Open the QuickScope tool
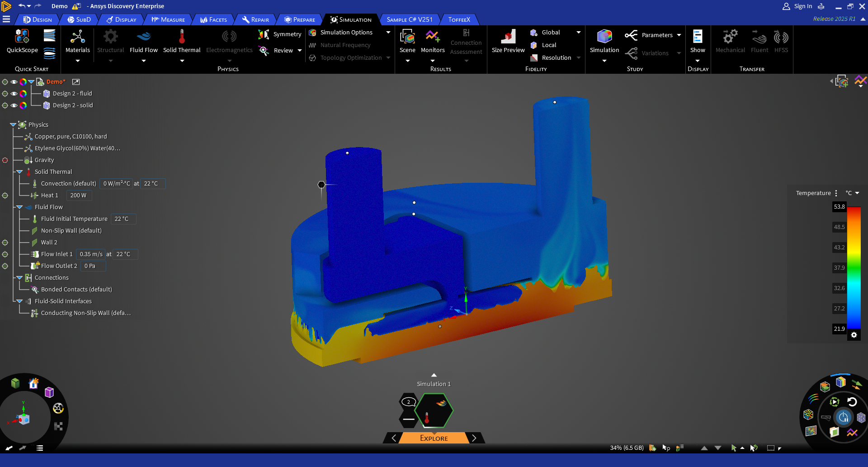This screenshot has height=467, width=868. point(22,42)
